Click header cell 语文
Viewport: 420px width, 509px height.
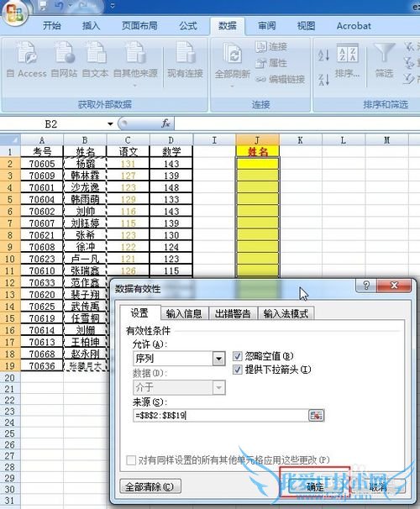click(128, 151)
